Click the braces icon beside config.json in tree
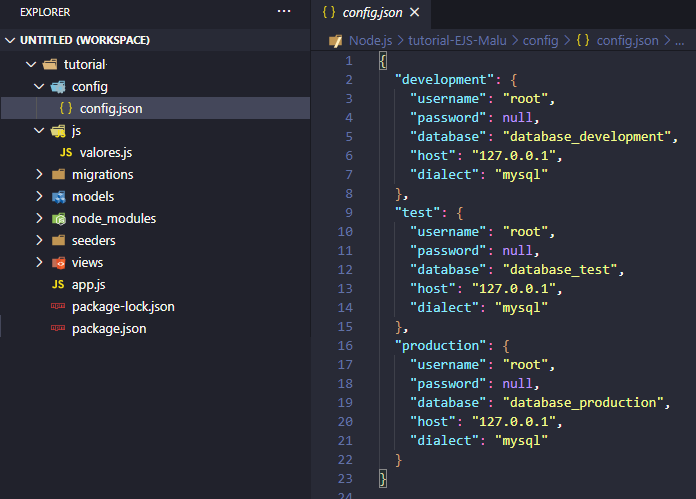Screen dimensions: 696x499 point(66,108)
